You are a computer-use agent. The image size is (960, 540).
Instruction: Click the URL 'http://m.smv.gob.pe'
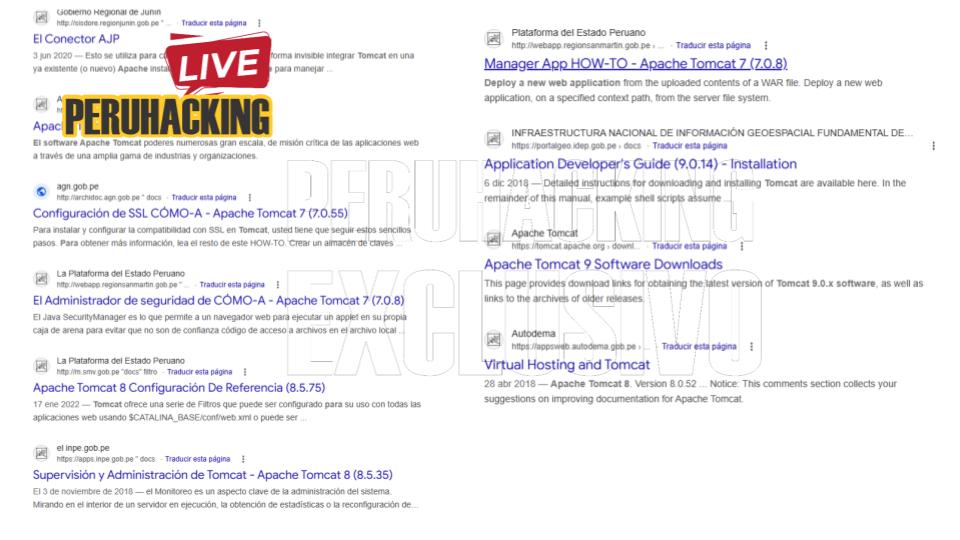tap(90, 372)
